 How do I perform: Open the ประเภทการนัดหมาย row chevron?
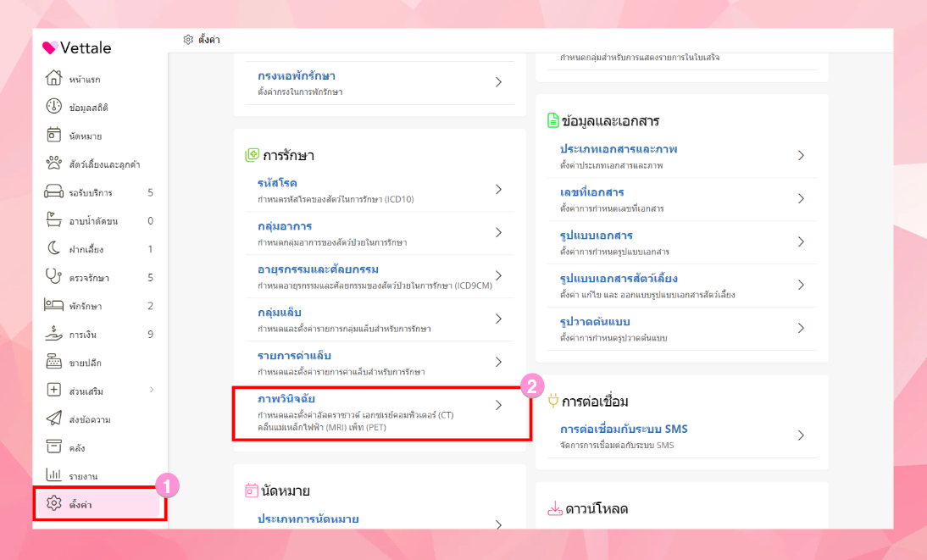click(498, 524)
